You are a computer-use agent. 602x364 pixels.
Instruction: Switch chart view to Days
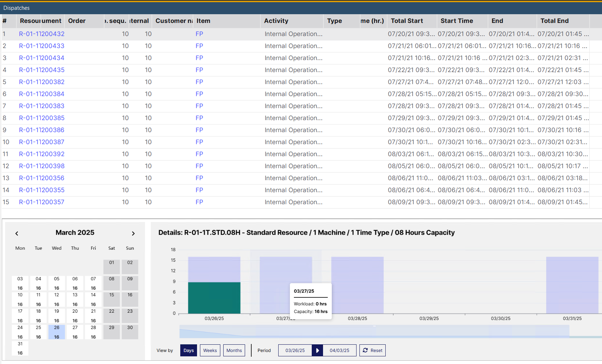pos(188,351)
